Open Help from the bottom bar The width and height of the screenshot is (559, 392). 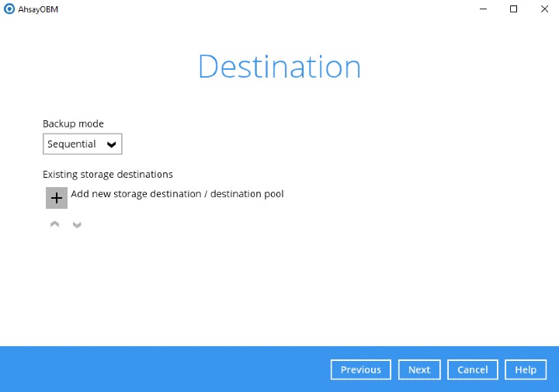[526, 369]
